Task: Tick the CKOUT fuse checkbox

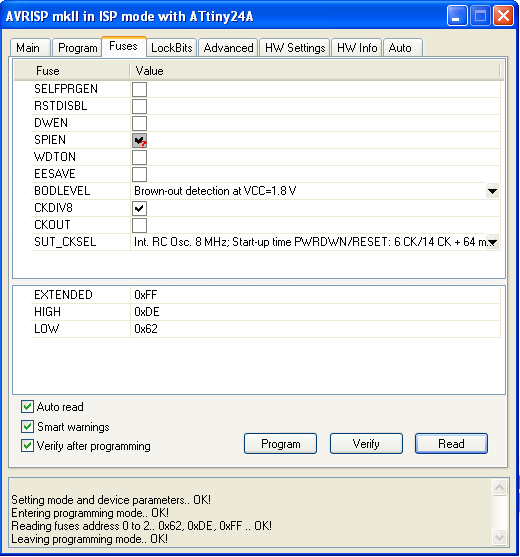Action: (x=139, y=226)
